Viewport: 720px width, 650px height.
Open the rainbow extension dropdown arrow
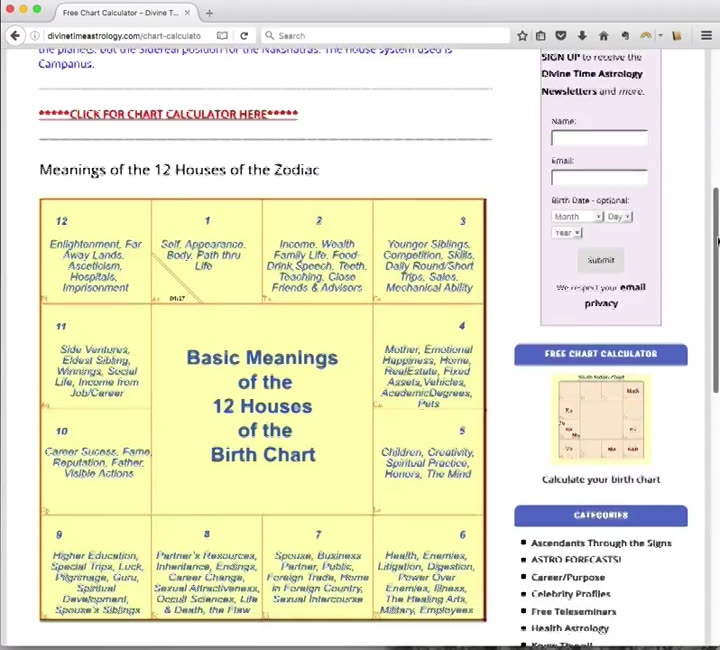click(660, 35)
